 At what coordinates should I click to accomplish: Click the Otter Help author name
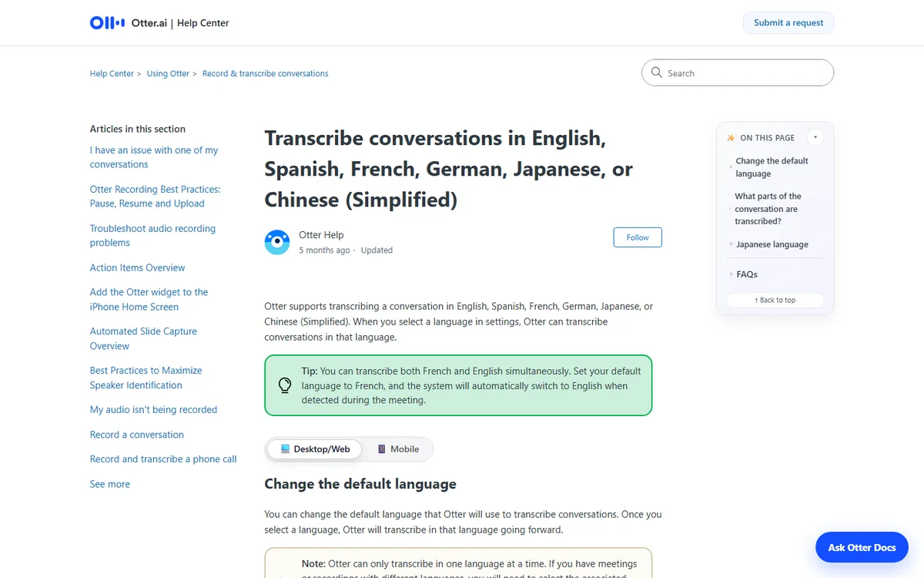(x=321, y=235)
